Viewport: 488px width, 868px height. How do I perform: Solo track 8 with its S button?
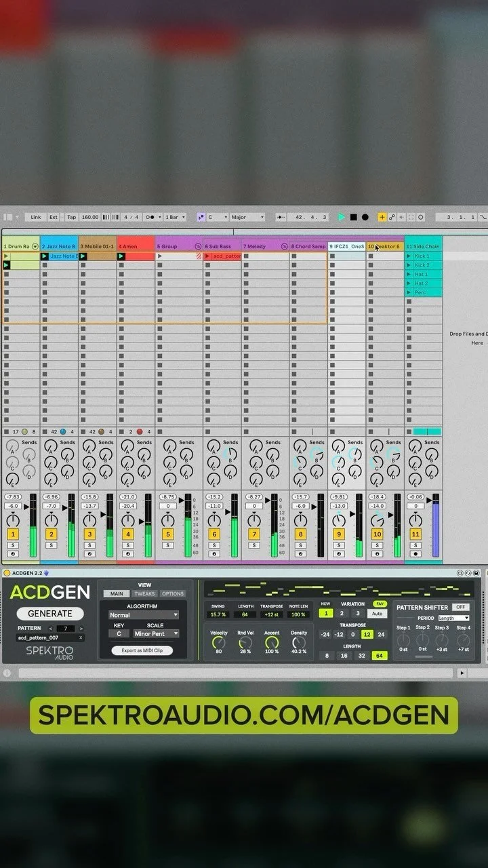pyautogui.click(x=300, y=545)
